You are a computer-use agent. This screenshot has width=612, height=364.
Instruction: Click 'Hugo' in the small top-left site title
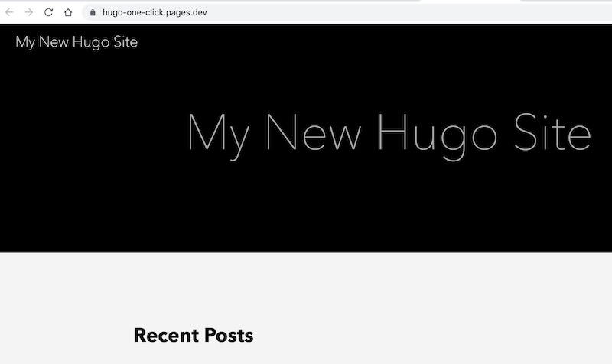tap(91, 42)
